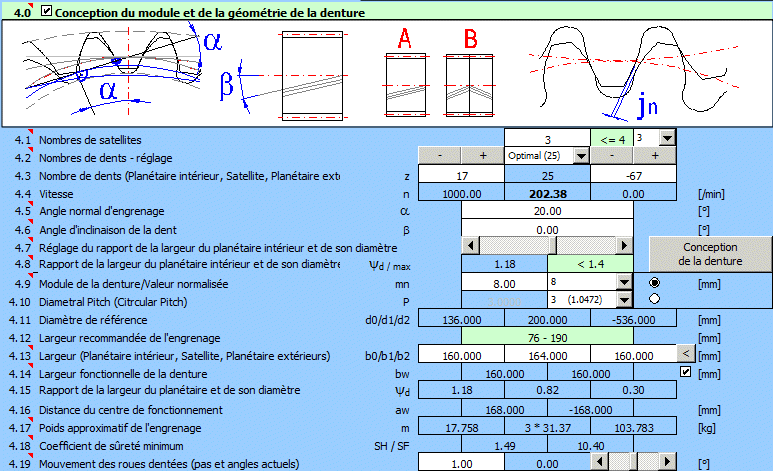Click the gear movement slider thumb
The width and height of the screenshot is (773, 471).
click(x=634, y=462)
